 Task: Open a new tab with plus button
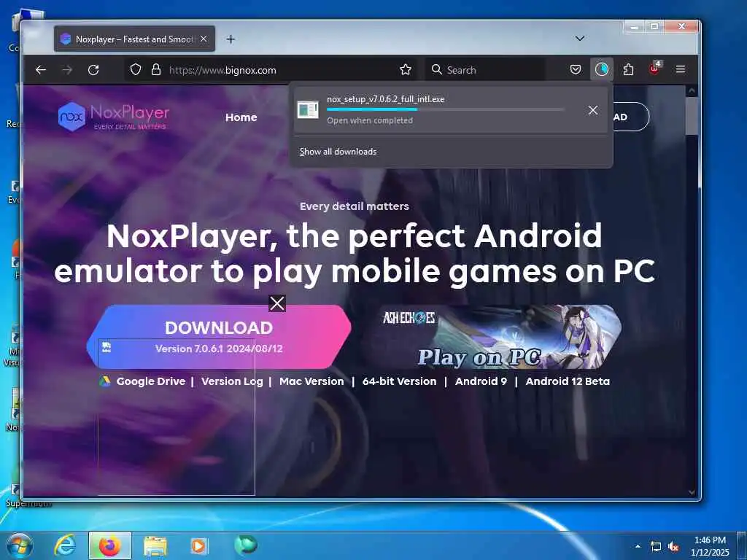click(x=231, y=39)
